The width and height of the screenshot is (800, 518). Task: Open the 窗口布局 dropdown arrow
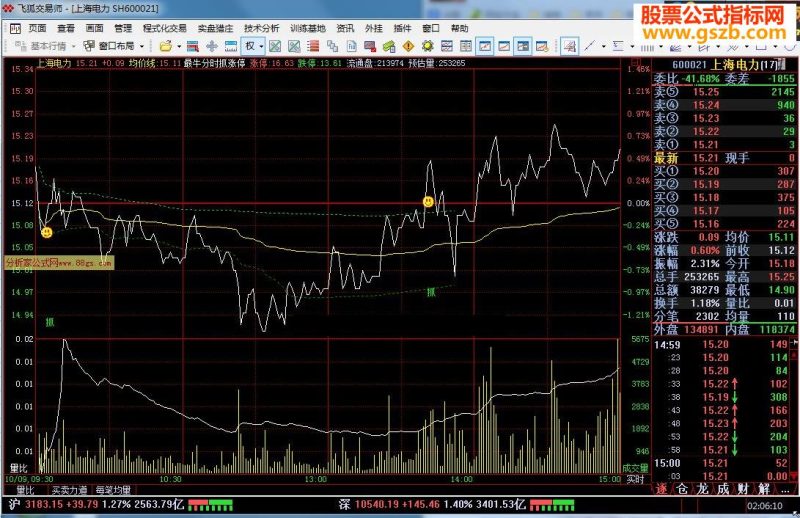coord(142,47)
